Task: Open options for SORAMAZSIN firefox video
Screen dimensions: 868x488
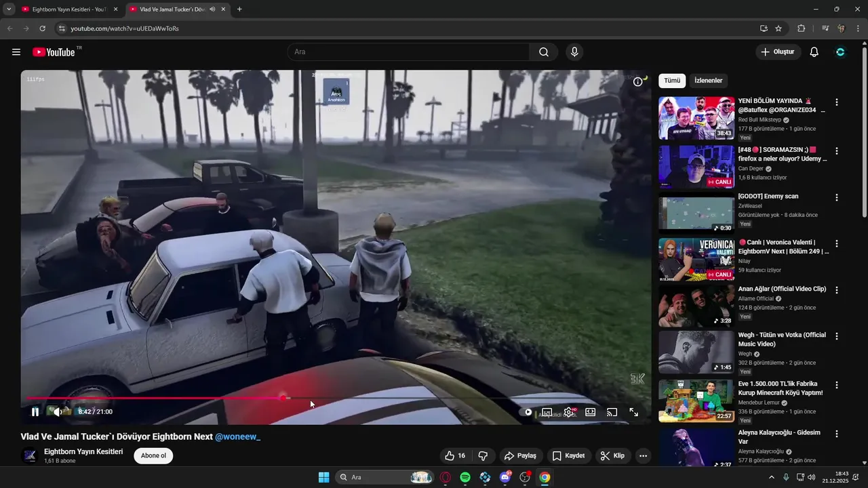Action: tap(837, 151)
